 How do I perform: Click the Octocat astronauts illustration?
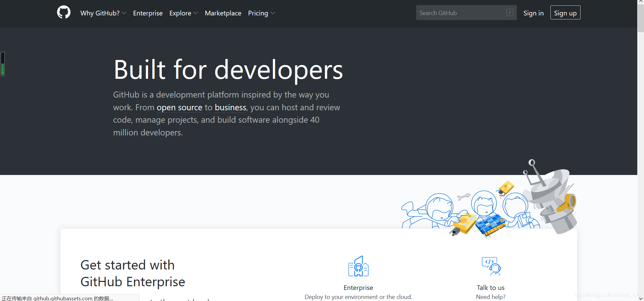pyautogui.click(x=489, y=198)
